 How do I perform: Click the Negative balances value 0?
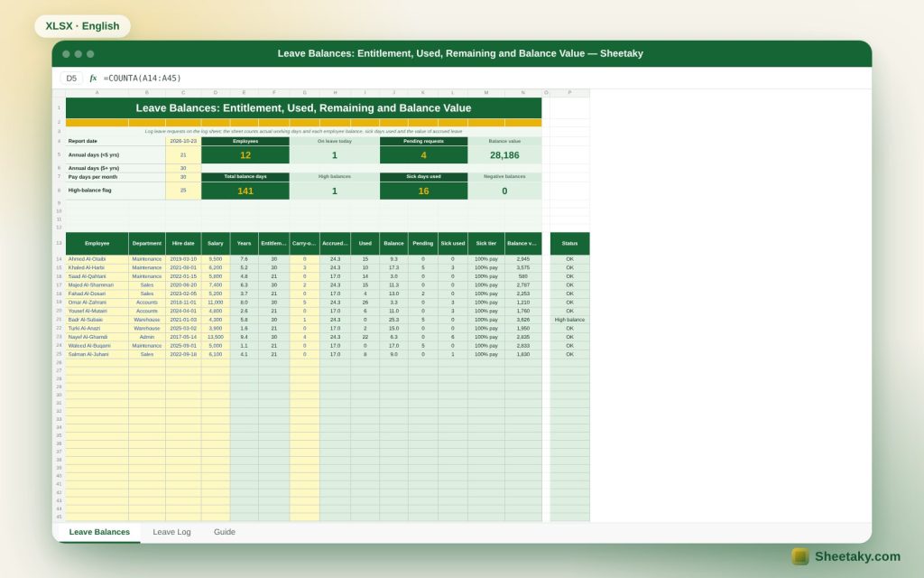pos(504,191)
